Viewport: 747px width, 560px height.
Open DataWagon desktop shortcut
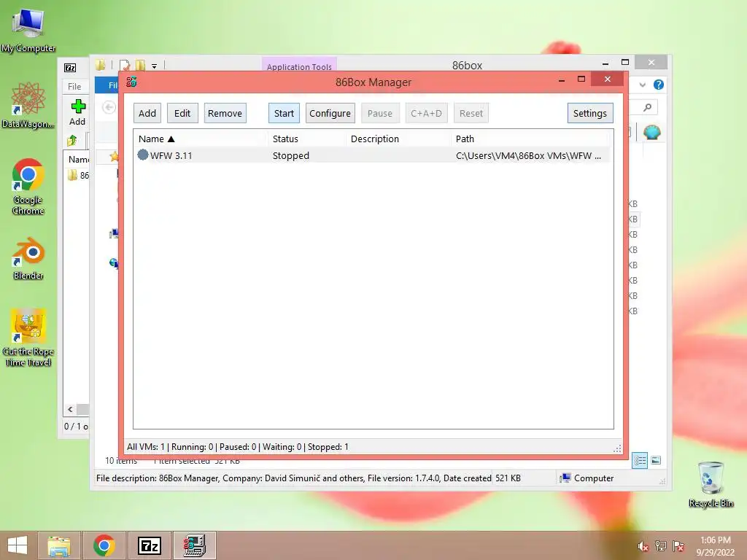28,105
